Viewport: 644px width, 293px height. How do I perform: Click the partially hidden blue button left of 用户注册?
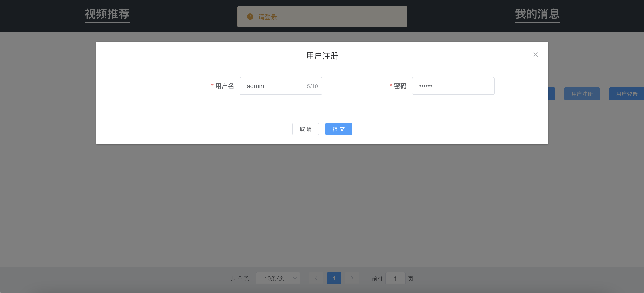point(551,94)
